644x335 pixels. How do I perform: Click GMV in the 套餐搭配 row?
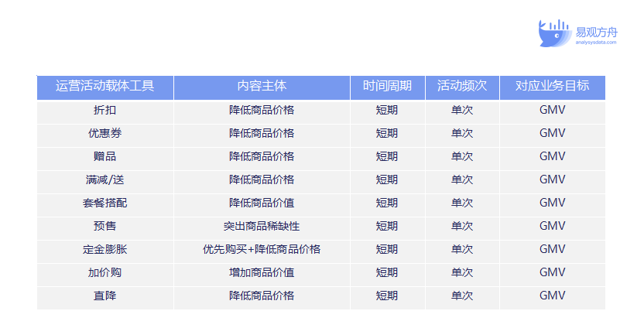(552, 203)
